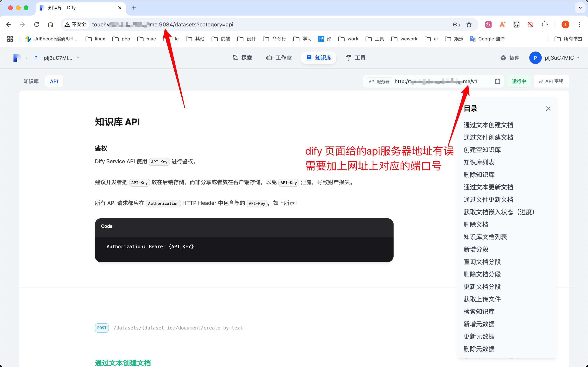Reload the current page
588x367 pixels.
pos(36,24)
